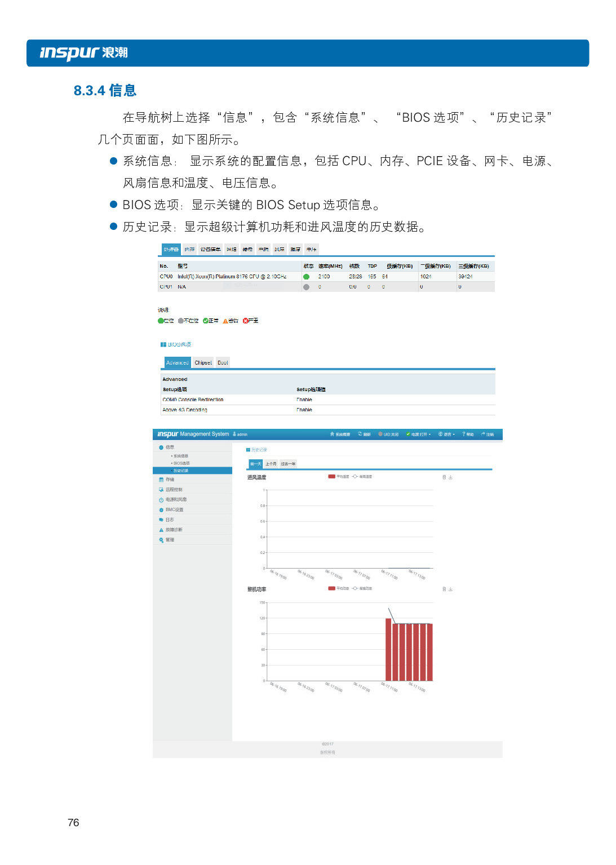This screenshot has width=616, height=865.
Task: Click the 注销 logout icon
Action: tap(484, 434)
